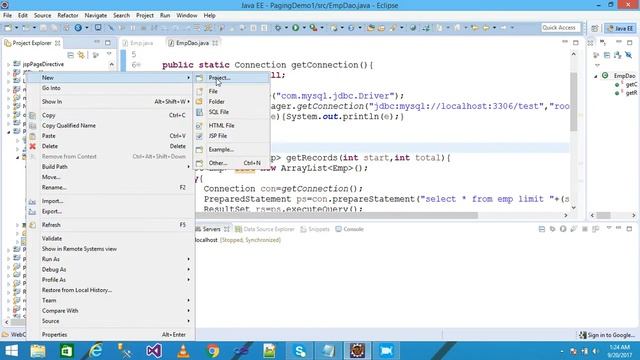Open the Refactor menu
This screenshot has height=360, width=640.
coord(68,16)
